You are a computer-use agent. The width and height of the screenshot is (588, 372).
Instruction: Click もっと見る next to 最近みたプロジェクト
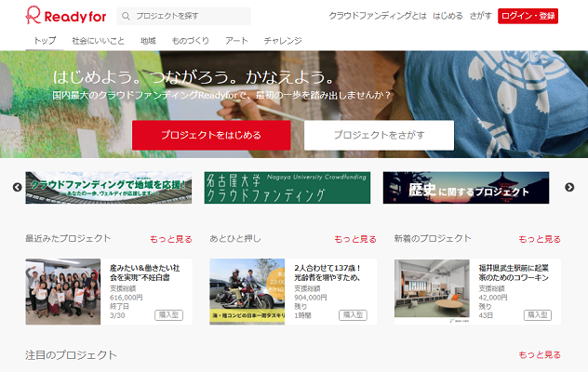click(171, 239)
